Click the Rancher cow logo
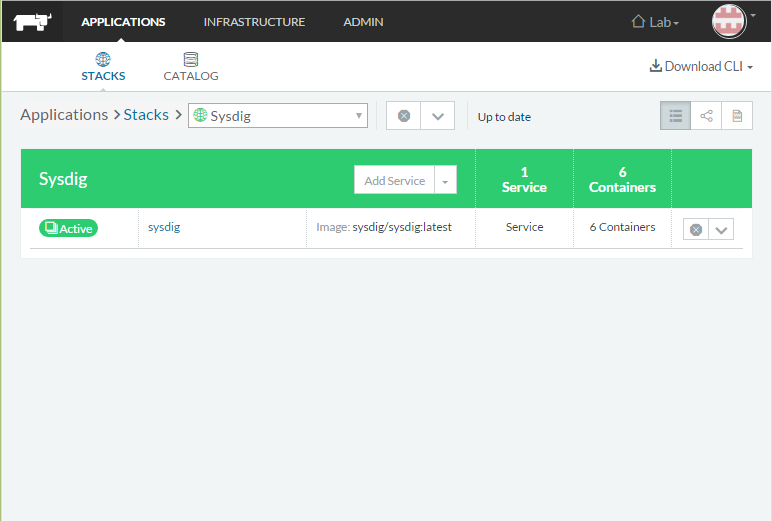The image size is (772, 521). [34, 21]
